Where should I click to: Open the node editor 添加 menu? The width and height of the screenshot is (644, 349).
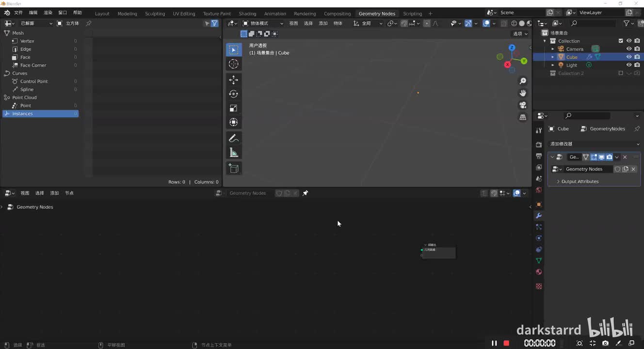[54, 193]
